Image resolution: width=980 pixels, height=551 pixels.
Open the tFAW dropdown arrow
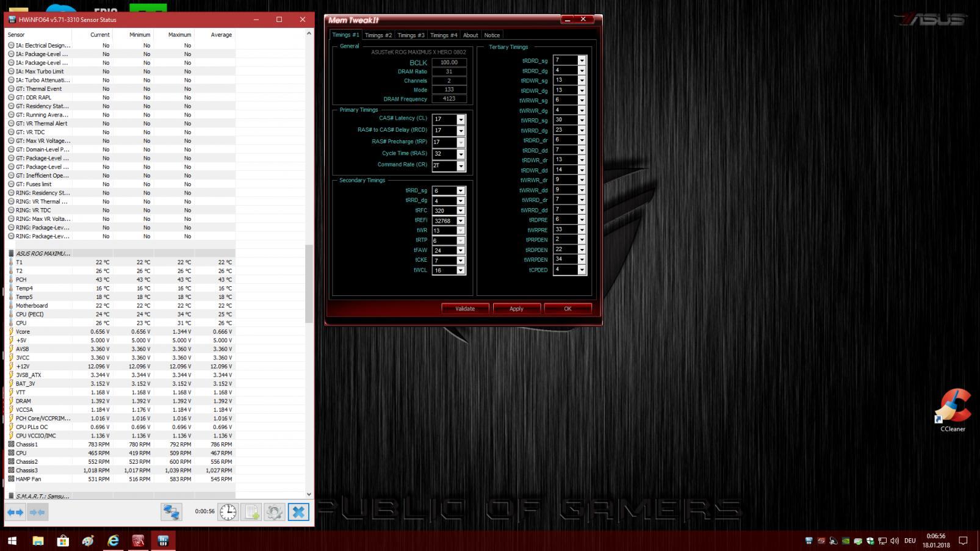(461, 250)
